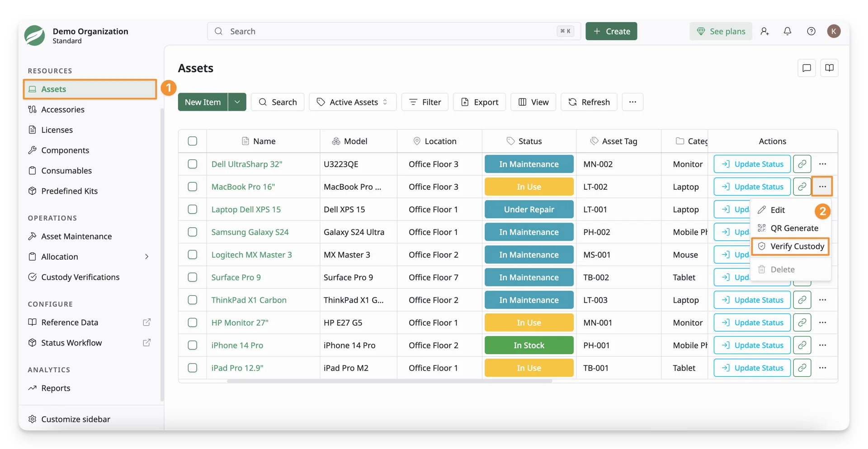Click the Export button
This screenshot has height=449, width=868.
479,102
